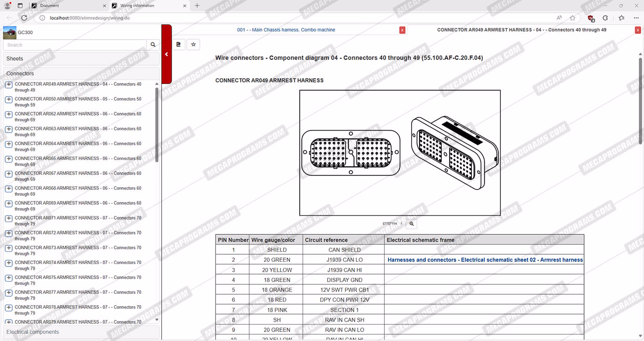Click the 20 YELLOW wire cell
Image resolution: width=644 pixels, height=341 pixels.
277,270
